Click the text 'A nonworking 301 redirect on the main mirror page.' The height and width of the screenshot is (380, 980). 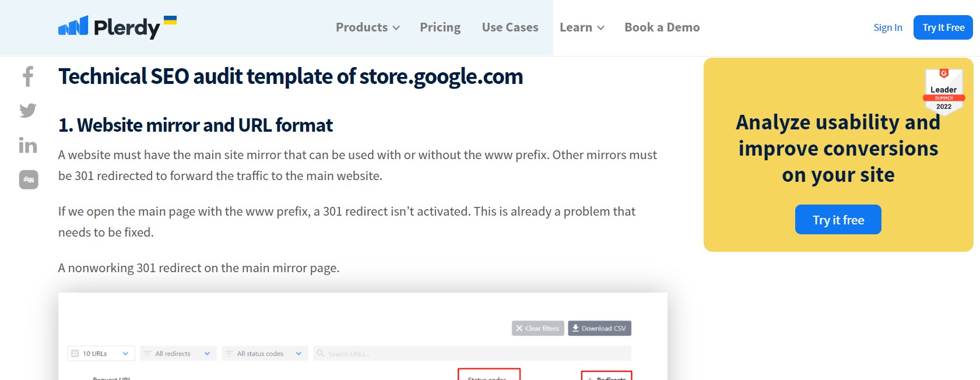pyautogui.click(x=199, y=268)
